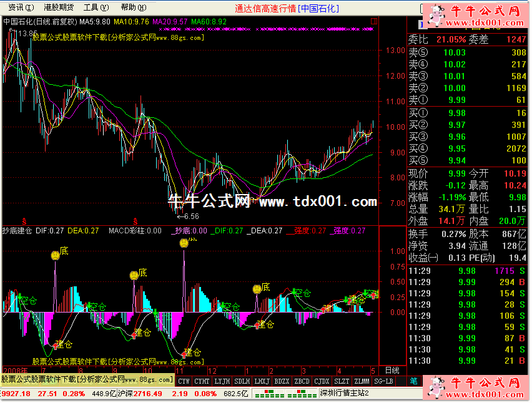
Task: Click the July 建仓 red arrow
Action: [x=56, y=346]
